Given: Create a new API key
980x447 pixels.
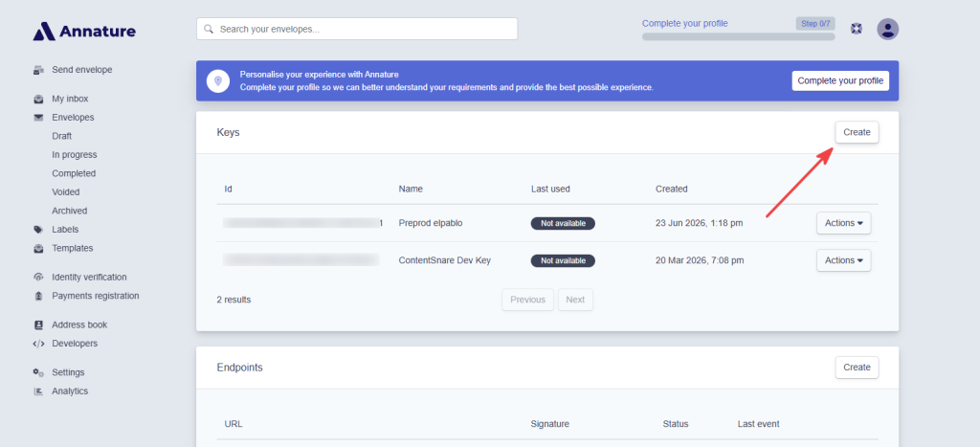Looking at the screenshot, I should pyautogui.click(x=857, y=132).
